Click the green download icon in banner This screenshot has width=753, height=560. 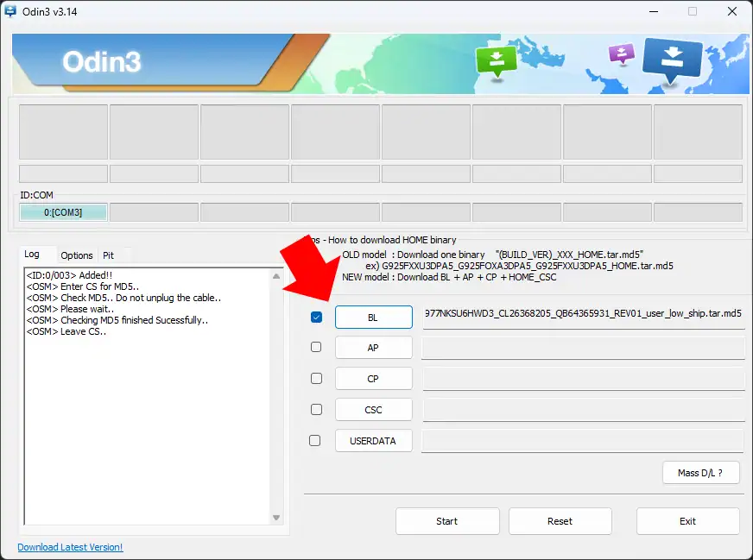(x=496, y=60)
